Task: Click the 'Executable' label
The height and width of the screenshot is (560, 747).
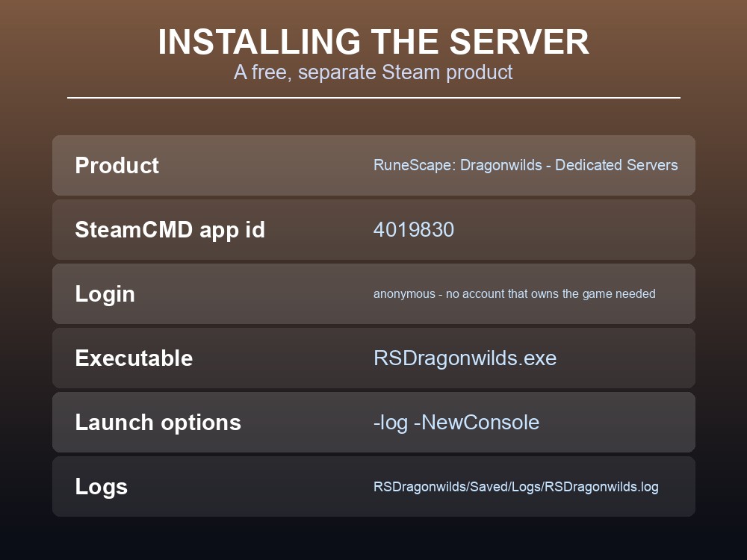Action: click(134, 358)
